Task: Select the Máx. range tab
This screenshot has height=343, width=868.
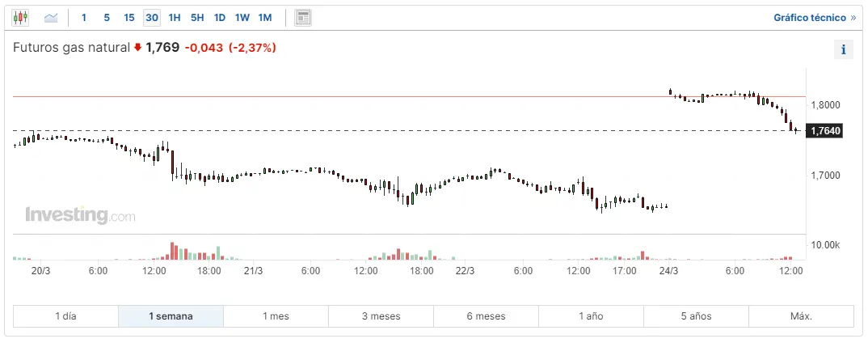Action: pos(801,316)
